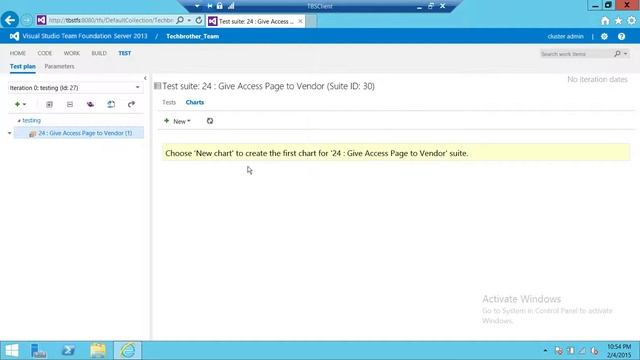640x360 pixels.
Task: Open Server Manager from the taskbar
Action: click(x=39, y=350)
